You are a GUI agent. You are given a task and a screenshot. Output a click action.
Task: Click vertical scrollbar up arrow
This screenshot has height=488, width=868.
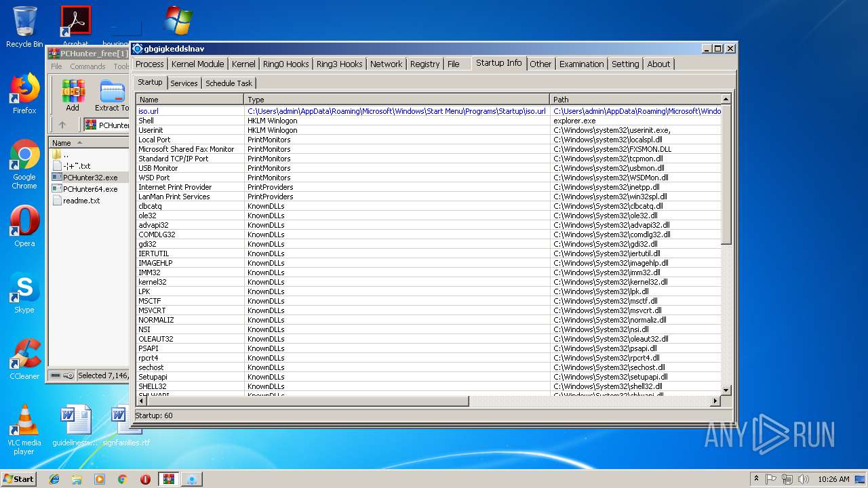[x=726, y=100]
